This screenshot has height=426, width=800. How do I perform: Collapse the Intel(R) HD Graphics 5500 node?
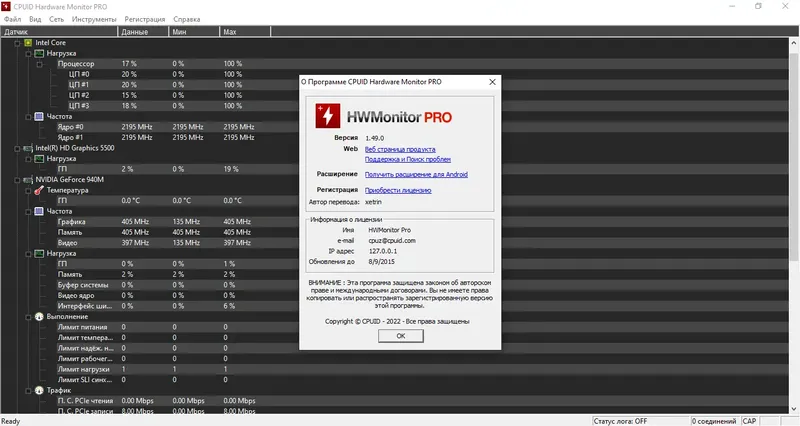[17, 148]
